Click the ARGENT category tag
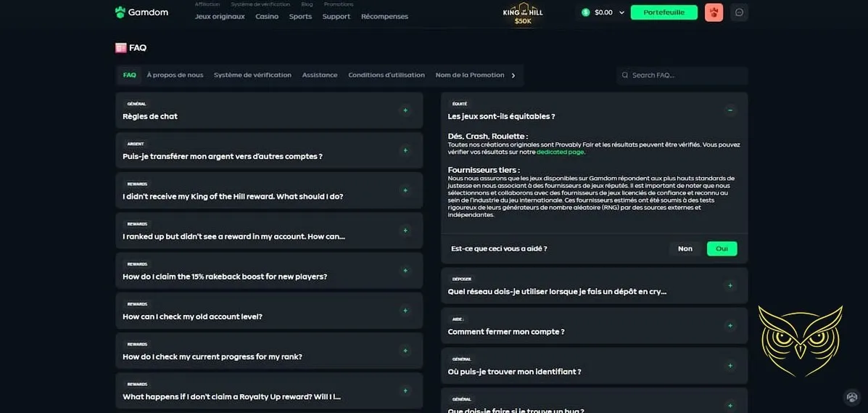Viewport: 868px width, 413px height. point(136,144)
